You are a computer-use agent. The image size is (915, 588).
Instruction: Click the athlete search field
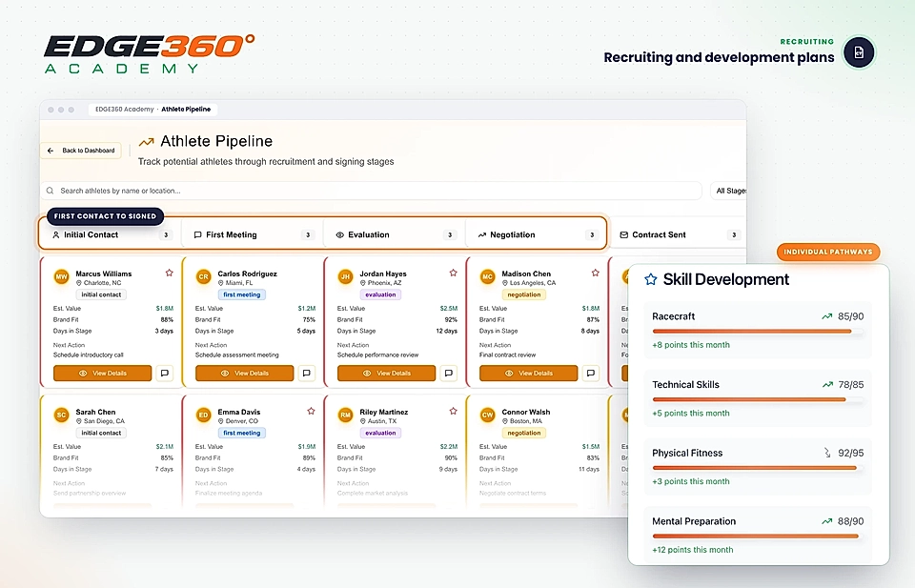coord(371,191)
